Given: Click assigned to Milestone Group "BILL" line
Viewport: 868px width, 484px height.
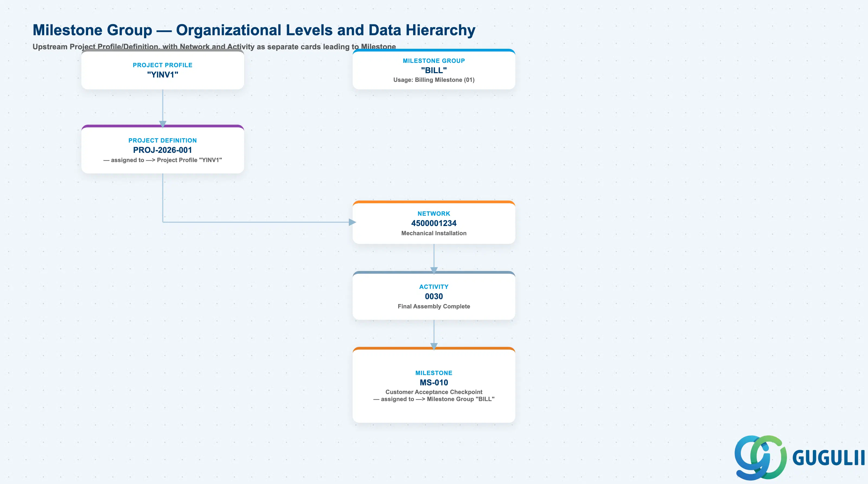Looking at the screenshot, I should coord(434,399).
